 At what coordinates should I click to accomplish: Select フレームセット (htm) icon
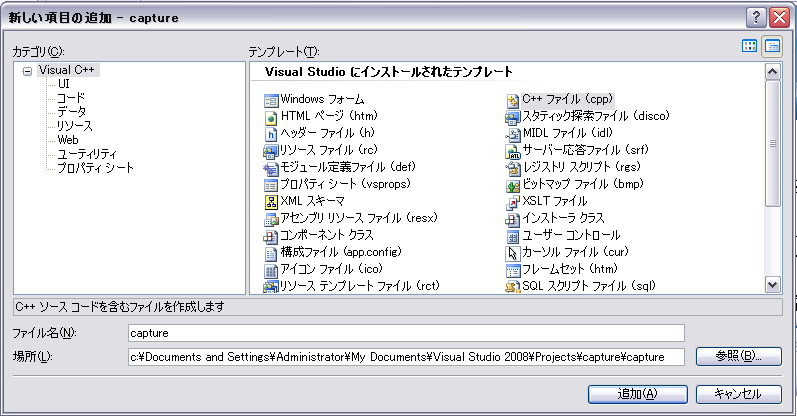(512, 271)
